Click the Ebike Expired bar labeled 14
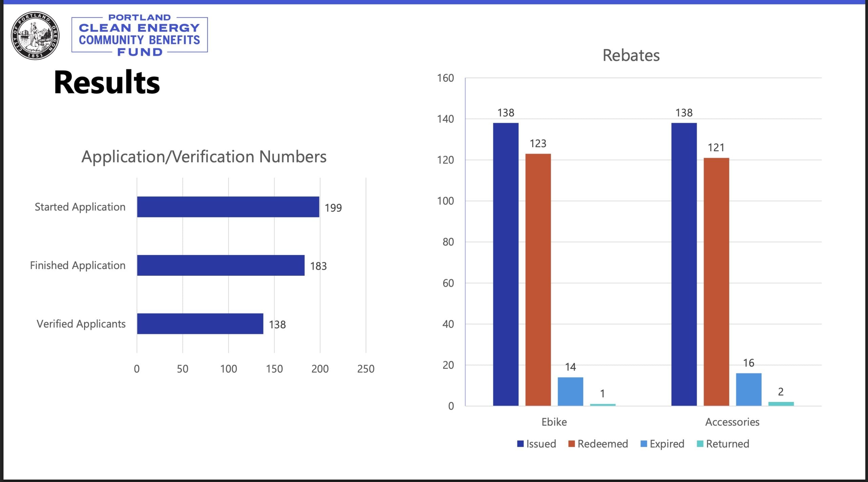The height and width of the screenshot is (482, 868). [570, 391]
